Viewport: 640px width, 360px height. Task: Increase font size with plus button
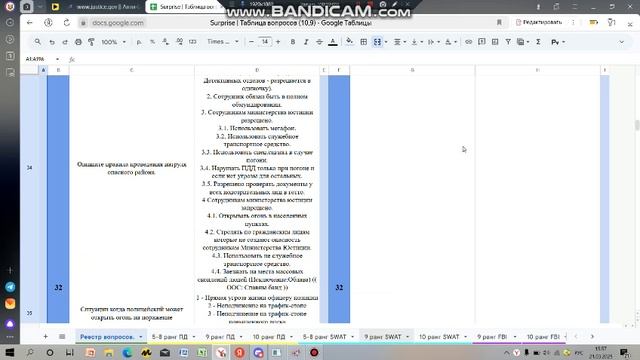click(278, 42)
